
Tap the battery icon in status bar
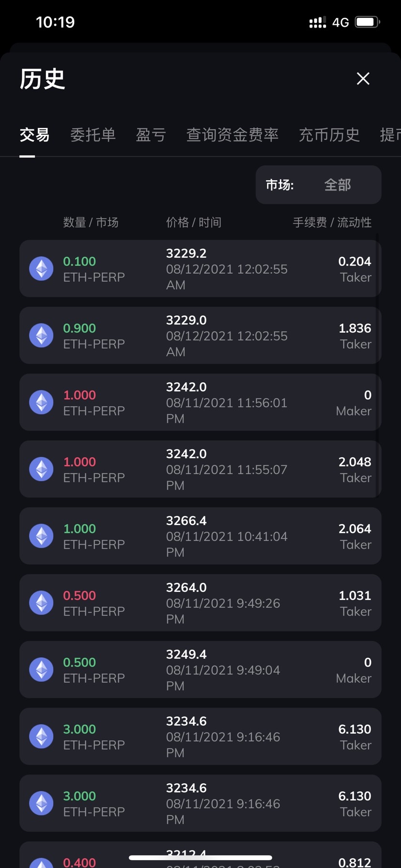368,22
